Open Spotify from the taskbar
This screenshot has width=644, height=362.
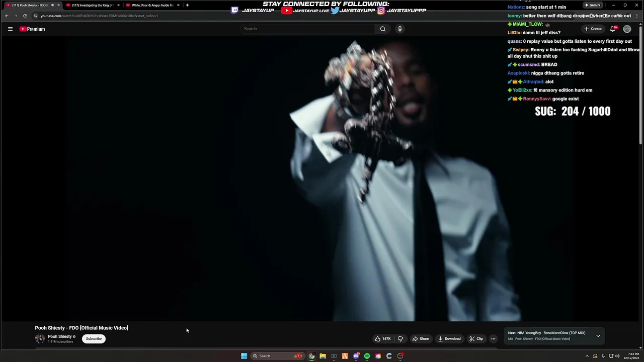(x=367, y=356)
